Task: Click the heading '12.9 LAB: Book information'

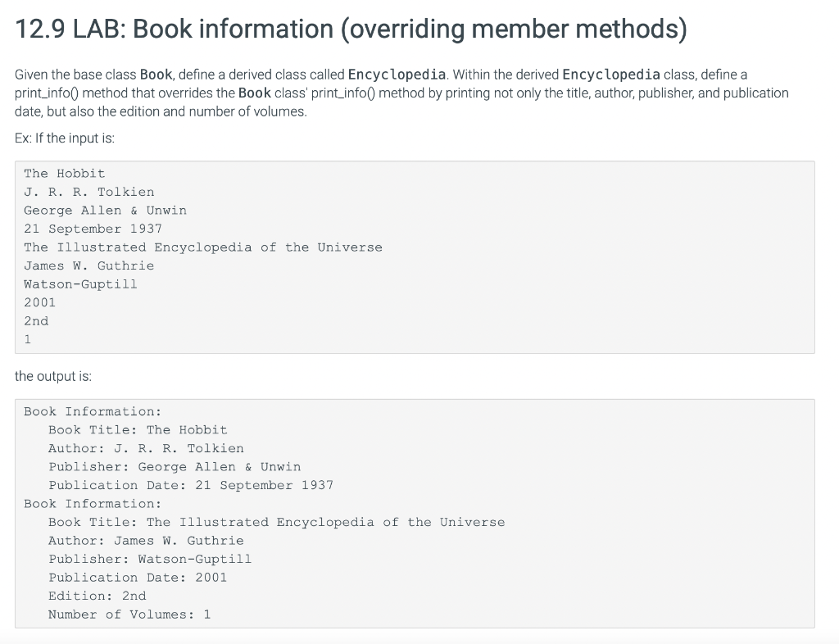Action: point(351,29)
